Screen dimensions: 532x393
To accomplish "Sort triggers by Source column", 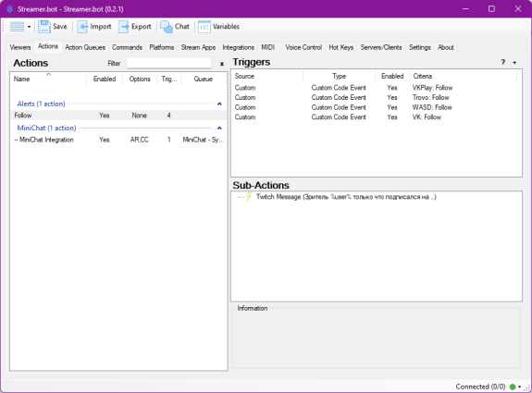I will pyautogui.click(x=267, y=77).
